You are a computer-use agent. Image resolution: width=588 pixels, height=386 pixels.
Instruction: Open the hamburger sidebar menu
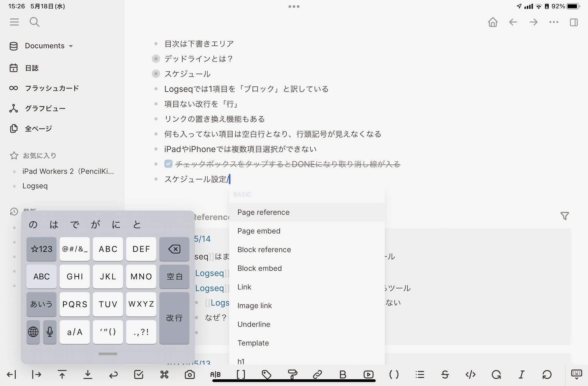click(x=14, y=22)
